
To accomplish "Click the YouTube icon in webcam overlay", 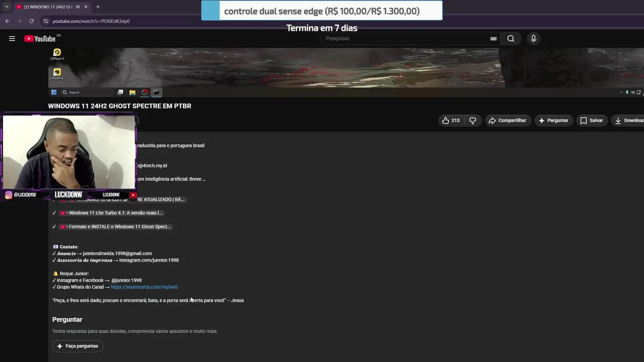I will point(133,195).
